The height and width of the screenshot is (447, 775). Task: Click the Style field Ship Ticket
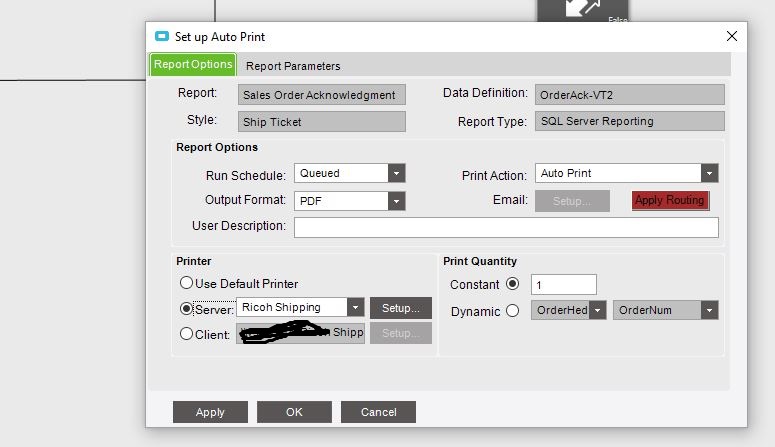coord(322,122)
